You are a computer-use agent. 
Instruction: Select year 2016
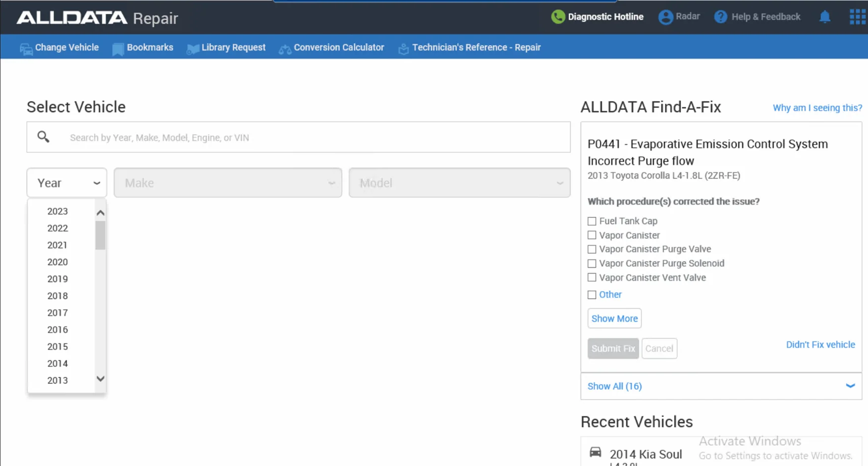click(x=57, y=330)
